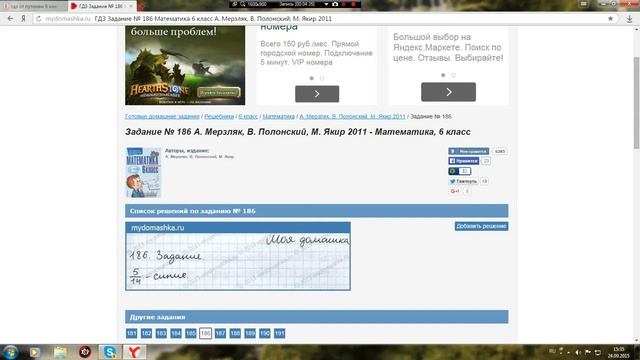Reload the page with the refresh icon
Image resolution: width=640 pixels, height=360 pixels.
39,19
